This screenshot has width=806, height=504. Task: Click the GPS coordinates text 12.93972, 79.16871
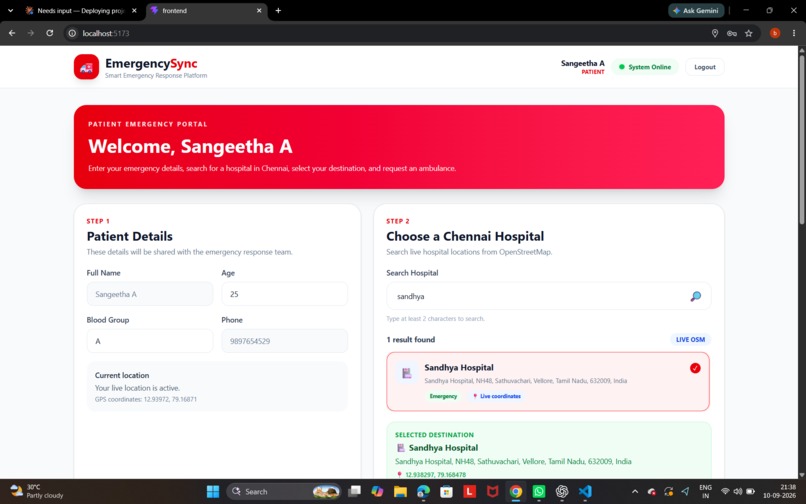(145, 399)
